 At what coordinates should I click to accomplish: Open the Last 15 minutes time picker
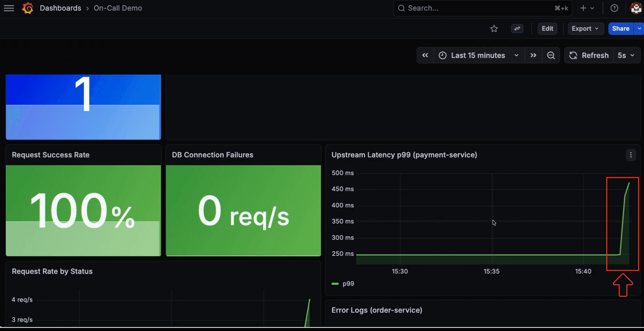point(479,56)
